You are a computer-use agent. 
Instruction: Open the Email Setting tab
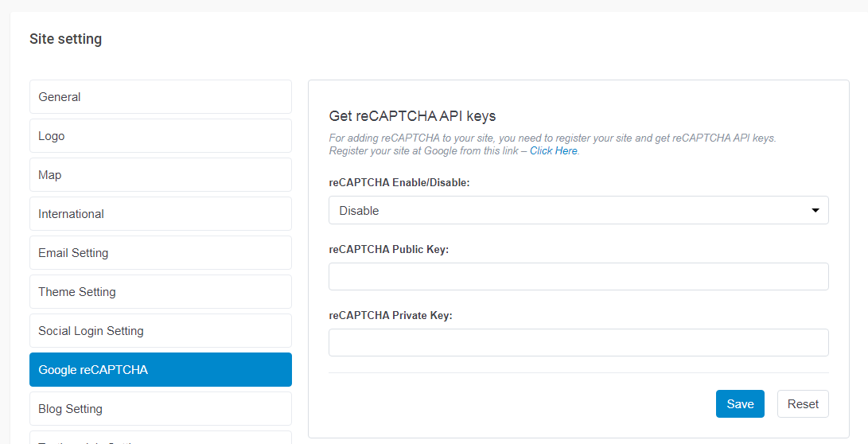pyautogui.click(x=160, y=253)
